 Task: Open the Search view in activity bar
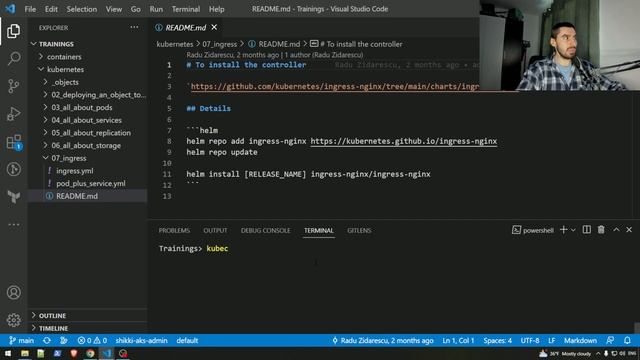tap(13, 58)
